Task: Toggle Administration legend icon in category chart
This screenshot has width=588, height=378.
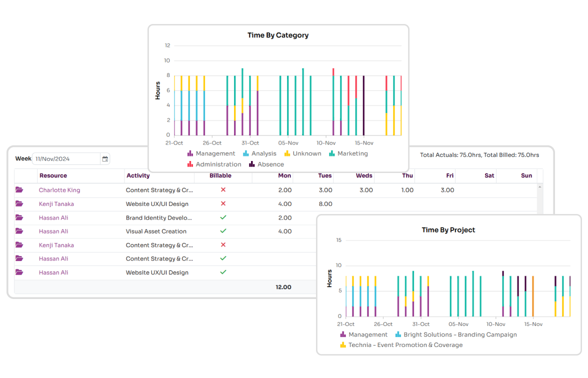Action: point(190,164)
